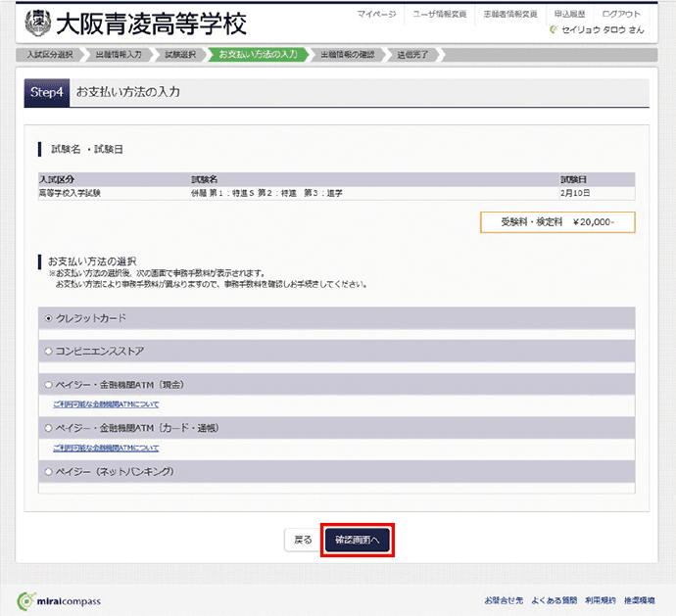Screen dimensions: 676x616
Task: Open ユーザ情報変更 in top menu
Action: click(x=439, y=15)
